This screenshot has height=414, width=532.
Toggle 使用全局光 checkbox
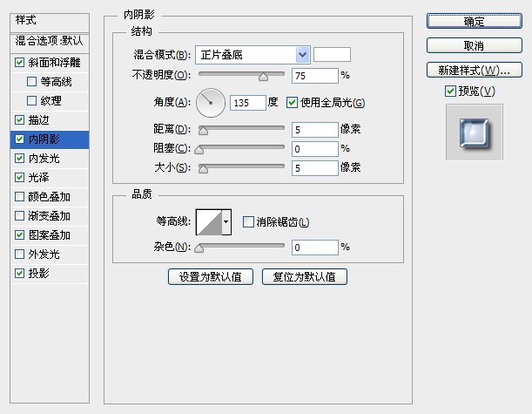(293, 103)
